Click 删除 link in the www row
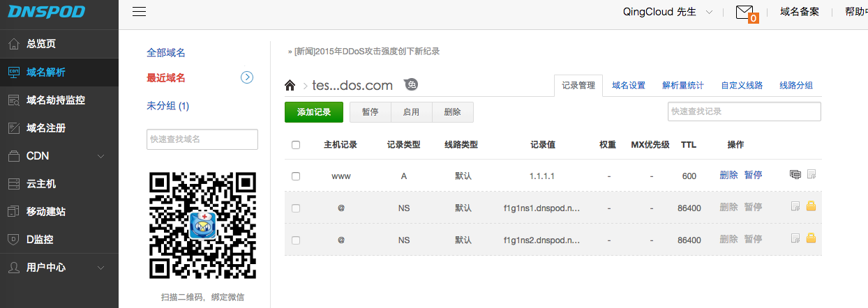The width and height of the screenshot is (868, 308). point(728,176)
